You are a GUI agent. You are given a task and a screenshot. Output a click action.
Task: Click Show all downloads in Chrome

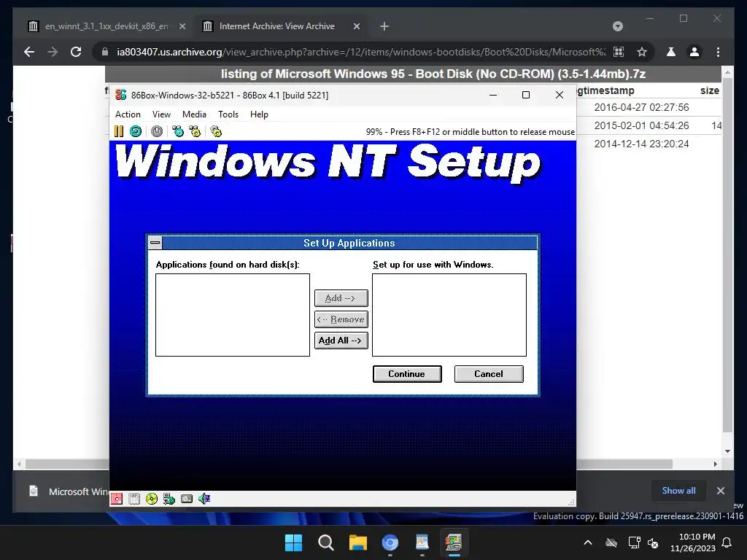(x=678, y=491)
